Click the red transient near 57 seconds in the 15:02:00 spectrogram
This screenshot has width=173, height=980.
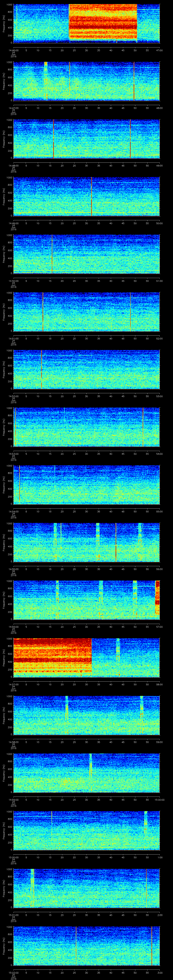(x=152, y=946)
